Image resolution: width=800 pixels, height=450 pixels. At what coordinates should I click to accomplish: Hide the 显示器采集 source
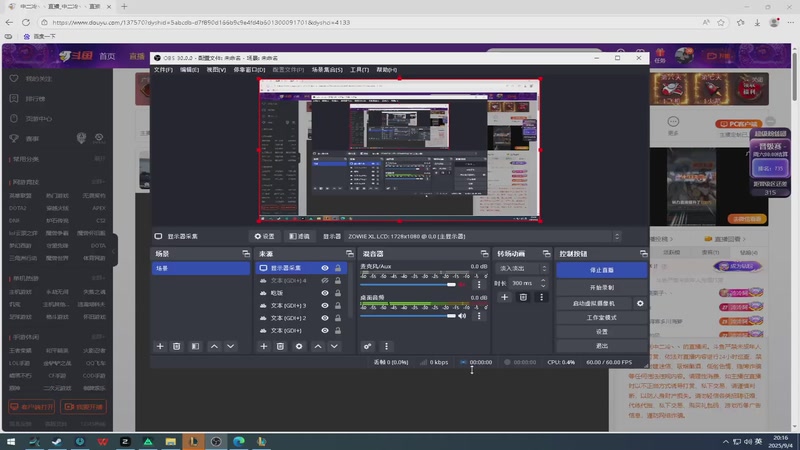point(325,268)
